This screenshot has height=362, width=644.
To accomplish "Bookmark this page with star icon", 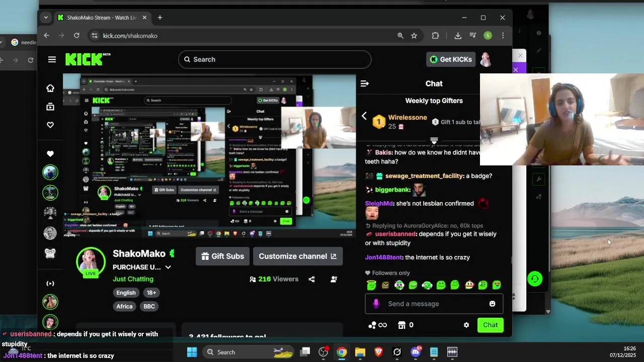I will click(414, 36).
